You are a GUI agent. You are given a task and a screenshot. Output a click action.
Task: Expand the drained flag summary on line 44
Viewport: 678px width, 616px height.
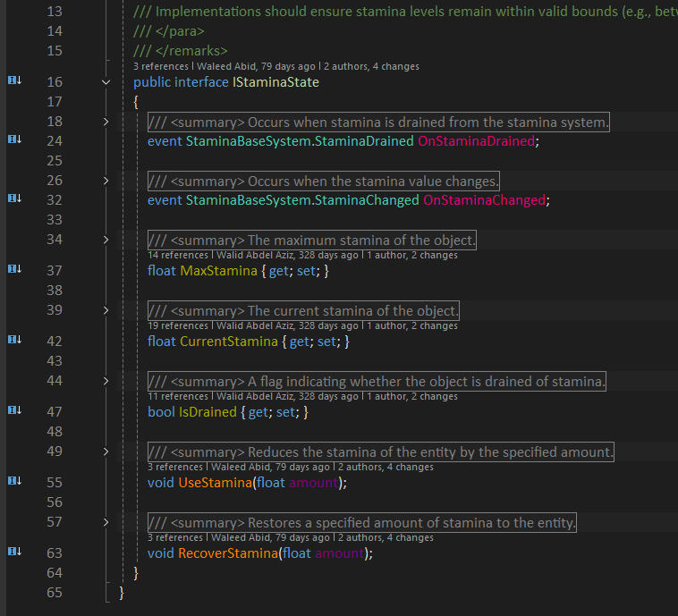coord(106,381)
